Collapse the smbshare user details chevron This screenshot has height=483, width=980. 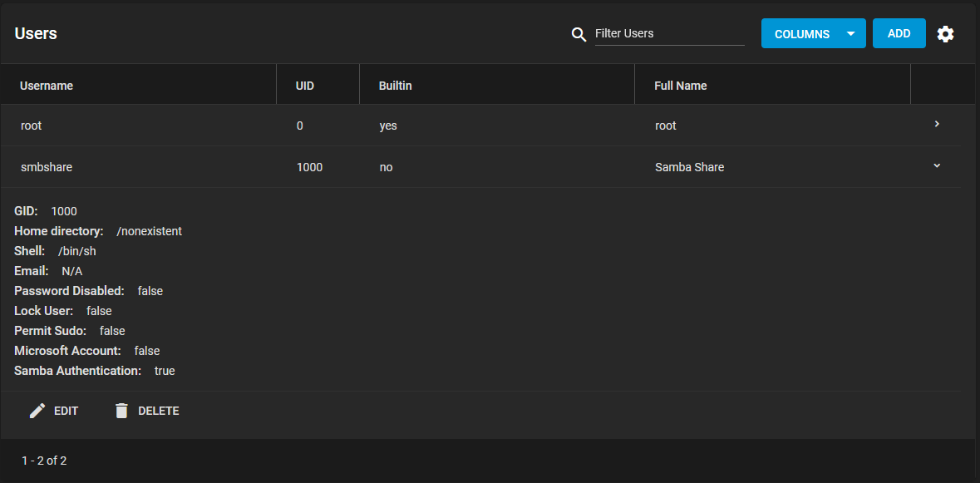[936, 165]
